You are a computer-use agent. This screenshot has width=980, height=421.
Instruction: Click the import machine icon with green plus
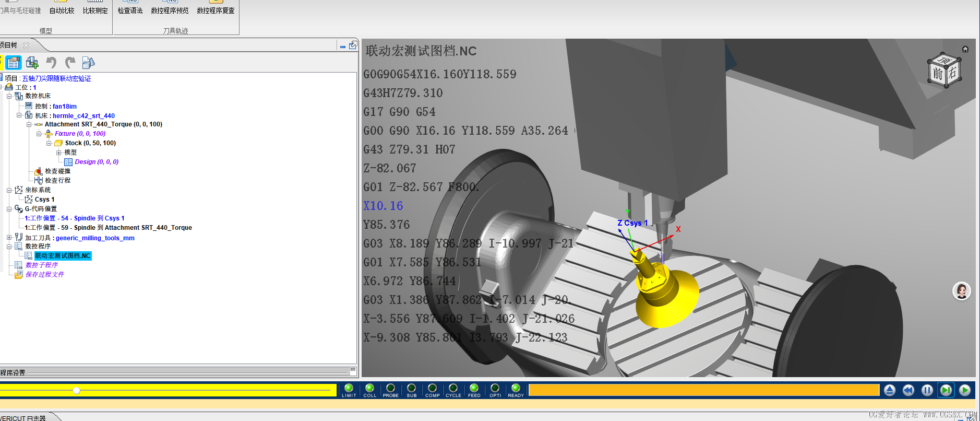pyautogui.click(x=32, y=63)
